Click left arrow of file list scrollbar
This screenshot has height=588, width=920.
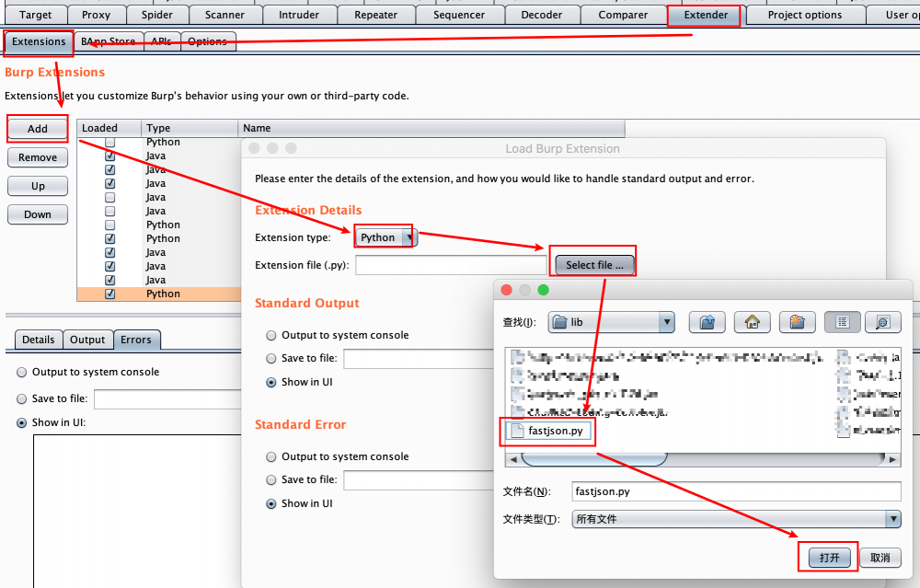[513, 459]
